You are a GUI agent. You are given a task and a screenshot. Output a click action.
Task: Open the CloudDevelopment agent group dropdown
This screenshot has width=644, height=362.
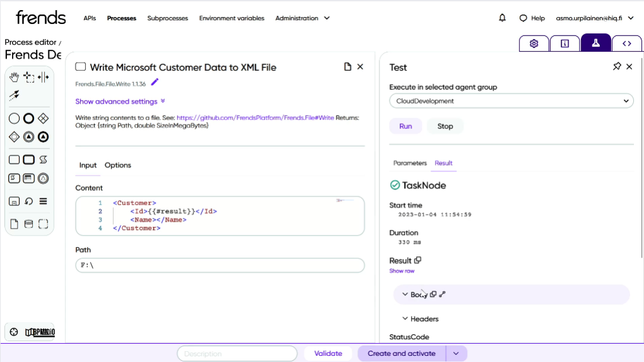511,100
